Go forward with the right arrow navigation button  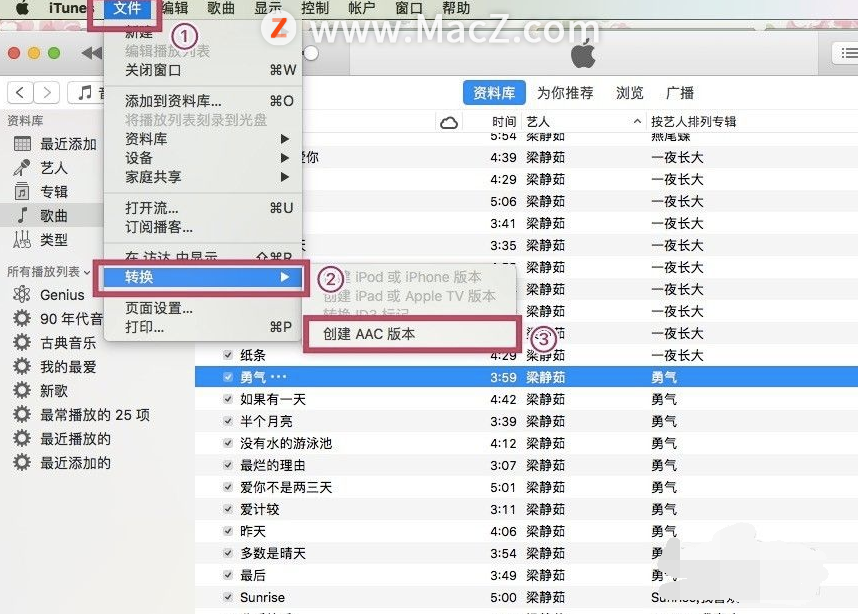47,92
